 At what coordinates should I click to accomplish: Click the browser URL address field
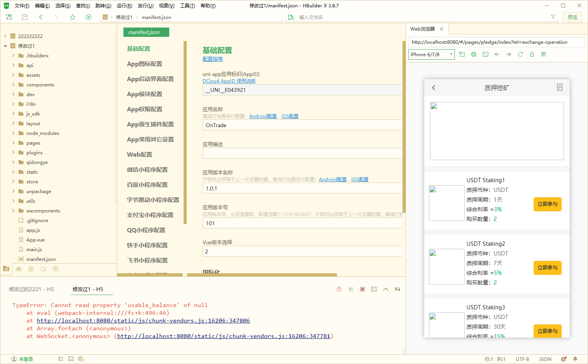pyautogui.click(x=496, y=42)
